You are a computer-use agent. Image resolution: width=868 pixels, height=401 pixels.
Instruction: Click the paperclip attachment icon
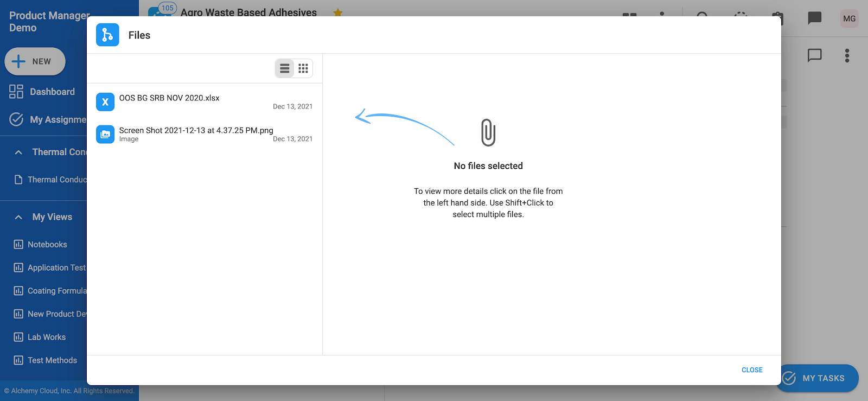[488, 132]
